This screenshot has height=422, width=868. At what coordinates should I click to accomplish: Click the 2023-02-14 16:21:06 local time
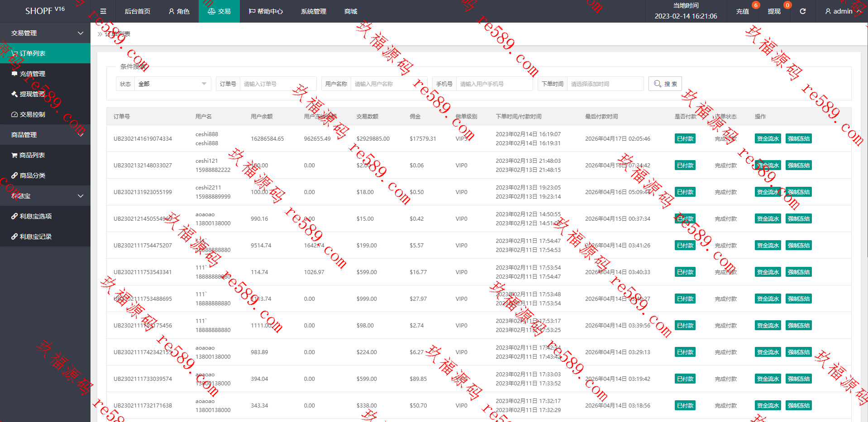click(x=686, y=16)
